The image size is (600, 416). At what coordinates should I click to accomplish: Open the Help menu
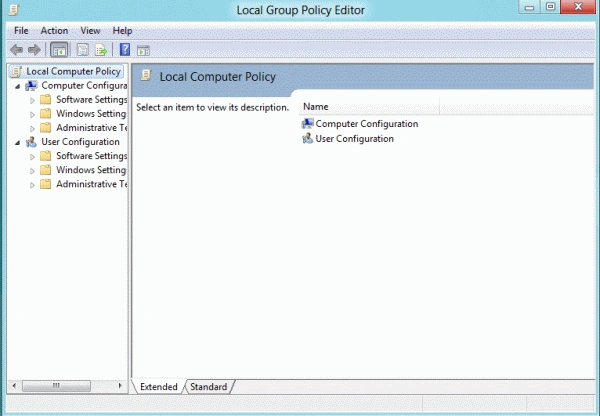point(122,31)
